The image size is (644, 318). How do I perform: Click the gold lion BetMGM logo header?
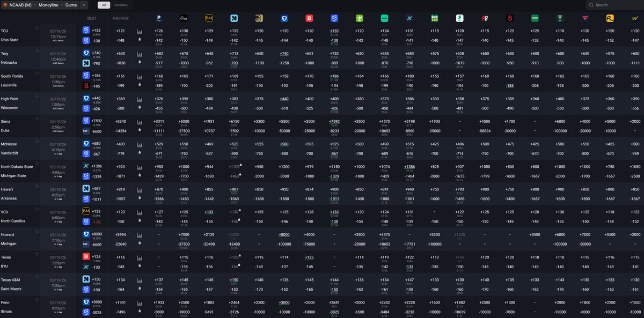pos(259,18)
